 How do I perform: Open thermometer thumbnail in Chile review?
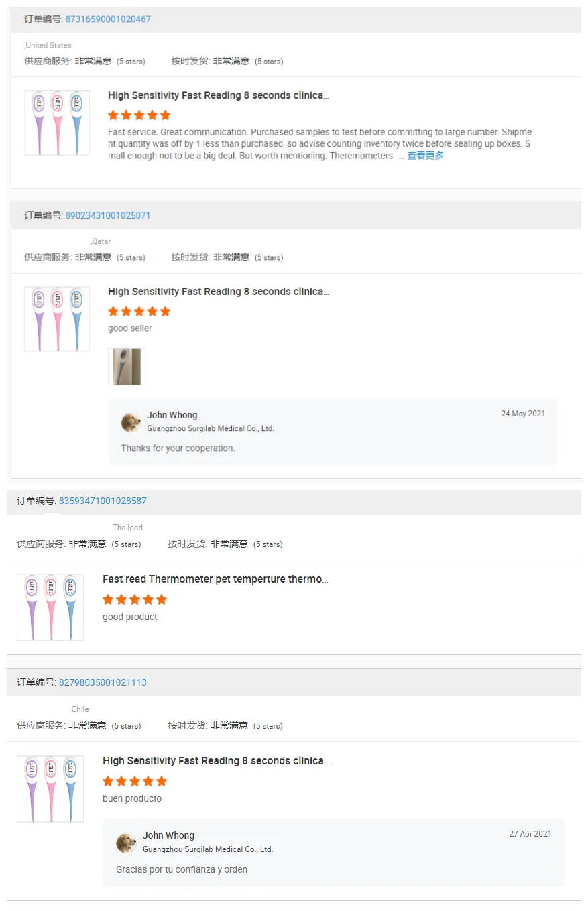[50, 789]
